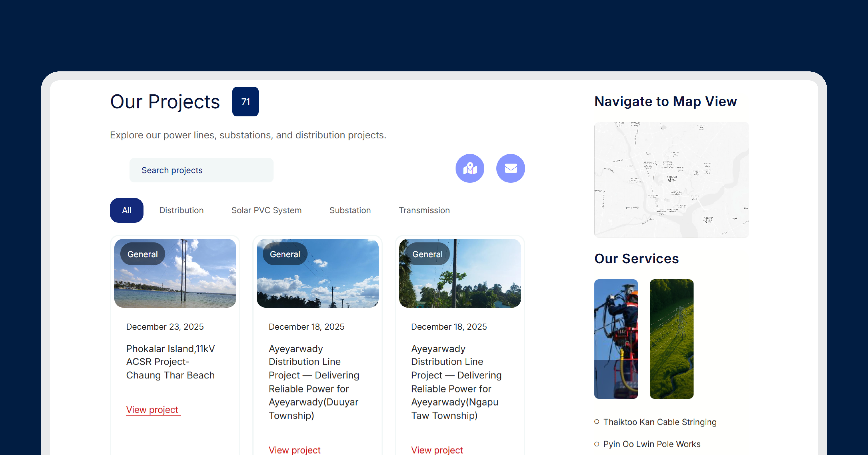Screen dimensions: 868x455
Task: Open the Yangon map preview
Action: pyautogui.click(x=672, y=180)
